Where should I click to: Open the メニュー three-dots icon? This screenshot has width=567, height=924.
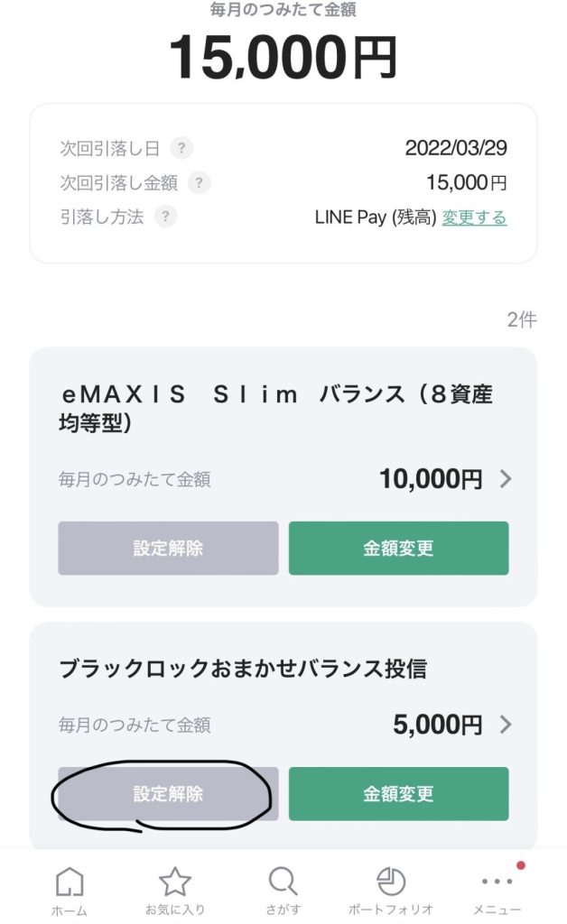click(497, 881)
